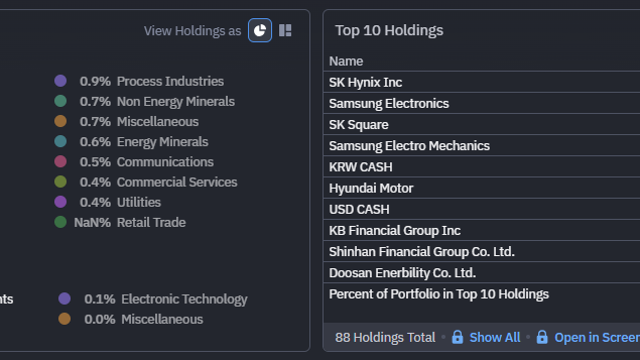Image resolution: width=640 pixels, height=360 pixels.
Task: Click Retail Trade green legend dot
Action: (x=60, y=222)
